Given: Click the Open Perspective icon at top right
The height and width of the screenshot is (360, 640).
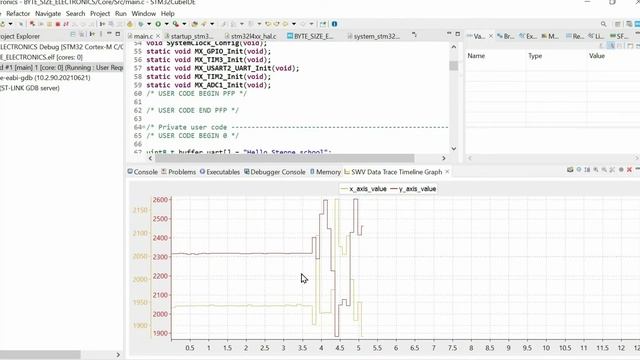Looking at the screenshot, I should (x=618, y=24).
